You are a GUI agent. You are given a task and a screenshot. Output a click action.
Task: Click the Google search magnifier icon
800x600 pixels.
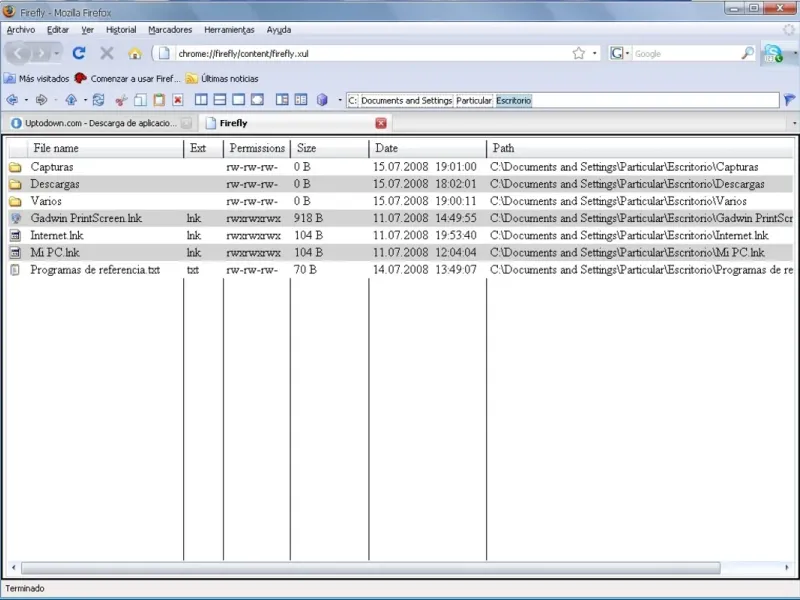pyautogui.click(x=747, y=53)
